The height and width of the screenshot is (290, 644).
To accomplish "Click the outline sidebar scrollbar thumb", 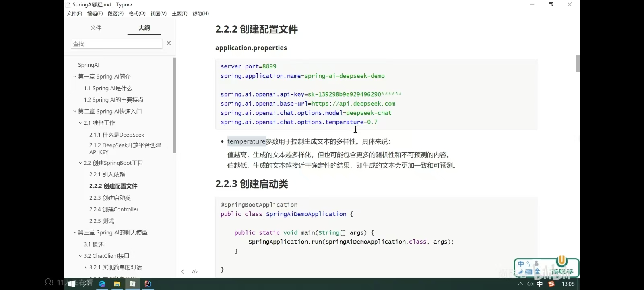I will pyautogui.click(x=174, y=106).
